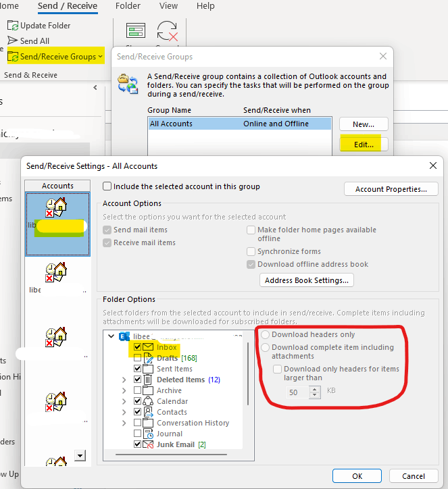Select Download complete item including attachments
The width and height of the screenshot is (448, 489).
265,347
